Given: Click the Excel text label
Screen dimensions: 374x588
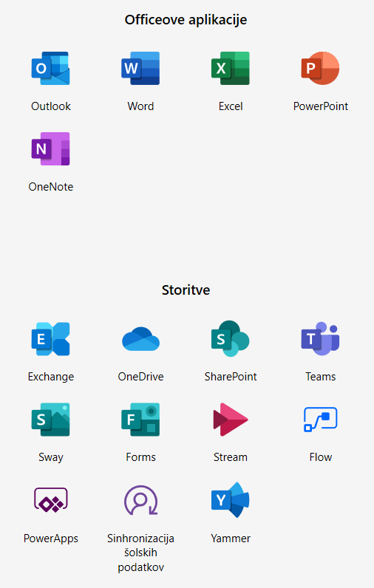Looking at the screenshot, I should 231,106.
